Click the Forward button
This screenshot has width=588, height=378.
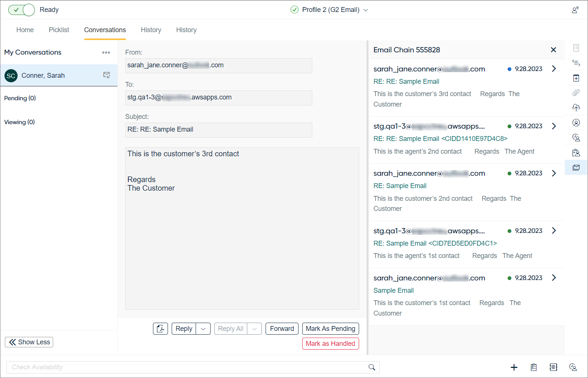[x=282, y=329]
